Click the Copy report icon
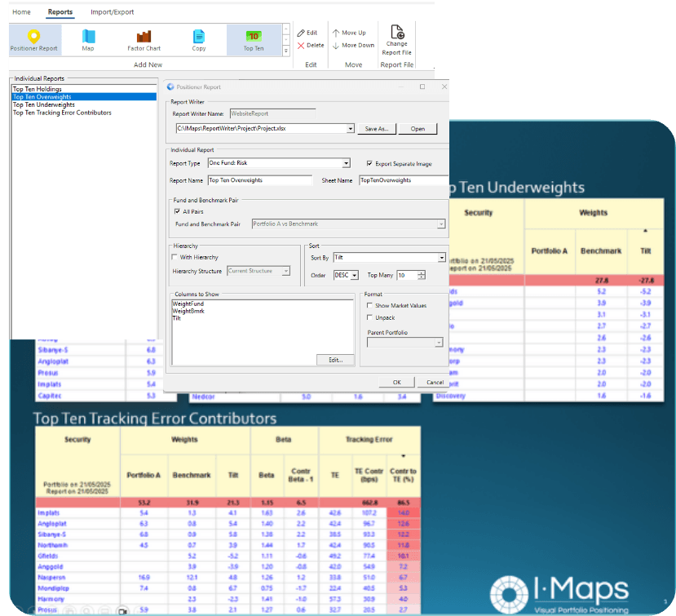Viewport: 676px width, 616px height. pyautogui.click(x=199, y=40)
